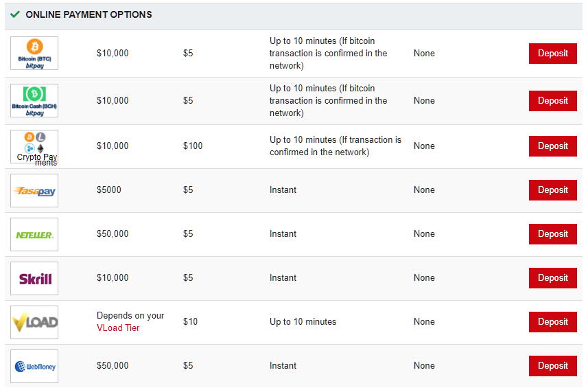The height and width of the screenshot is (390, 588).
Task: Deposit using Bitcoin (BTC)
Action: pos(553,54)
